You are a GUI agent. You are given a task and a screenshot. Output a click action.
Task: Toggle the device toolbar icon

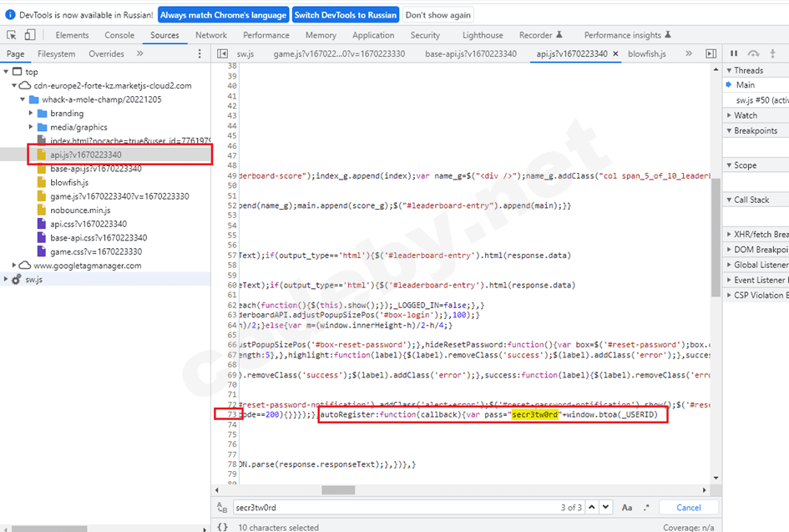(x=30, y=35)
